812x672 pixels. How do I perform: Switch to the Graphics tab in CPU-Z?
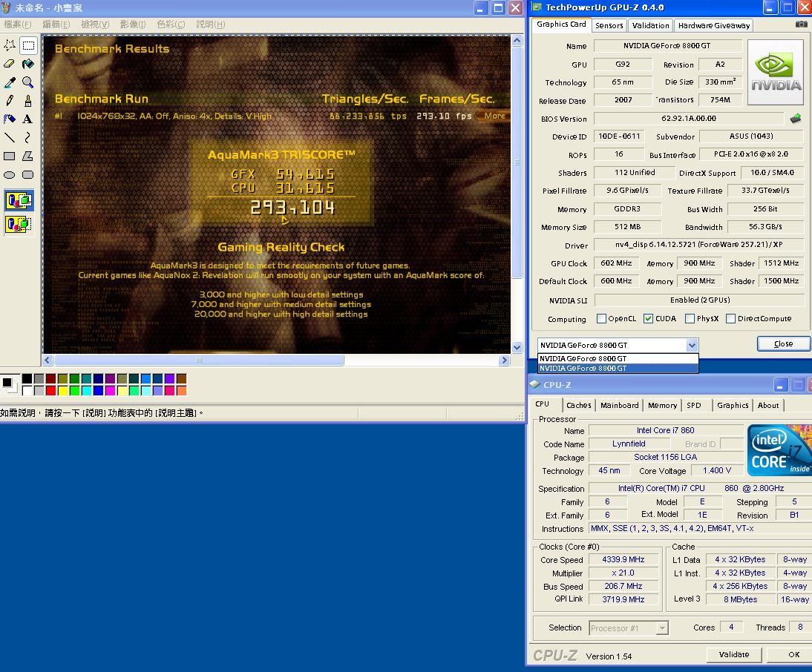[733, 406]
